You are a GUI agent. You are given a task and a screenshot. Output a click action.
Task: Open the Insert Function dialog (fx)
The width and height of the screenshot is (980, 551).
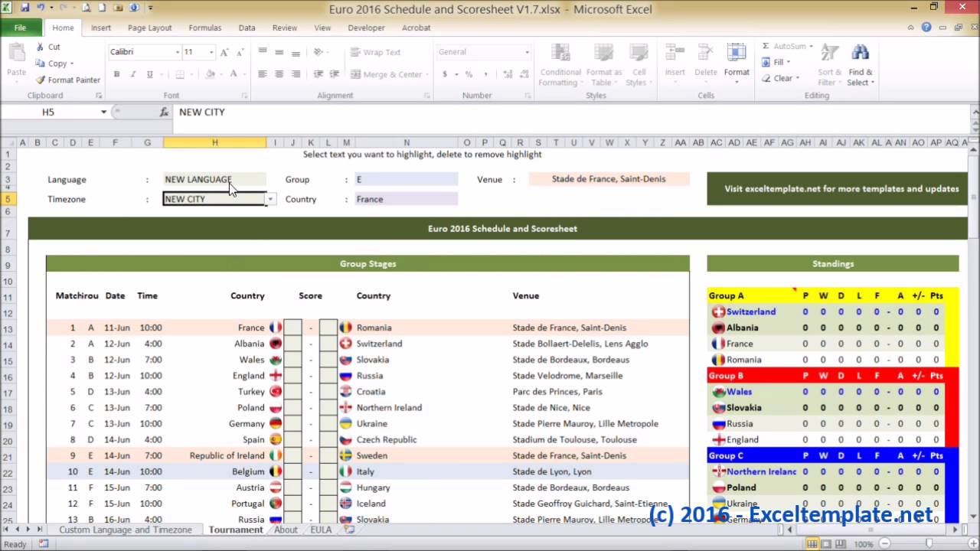pos(164,112)
